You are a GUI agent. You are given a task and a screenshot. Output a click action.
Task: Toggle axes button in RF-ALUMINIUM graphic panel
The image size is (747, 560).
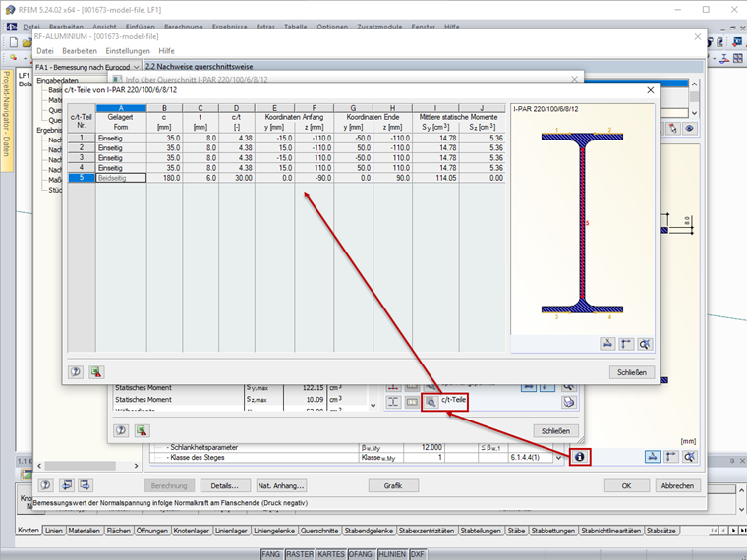click(671, 457)
